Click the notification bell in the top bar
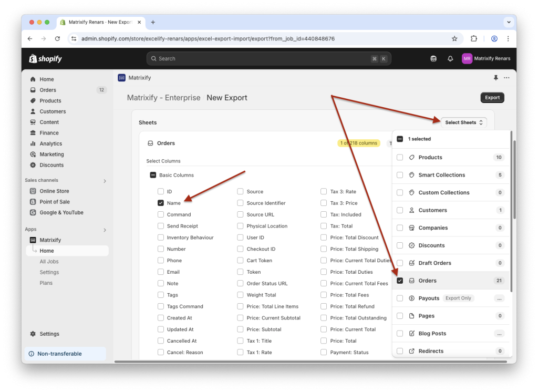The height and width of the screenshot is (392, 538). [450, 58]
